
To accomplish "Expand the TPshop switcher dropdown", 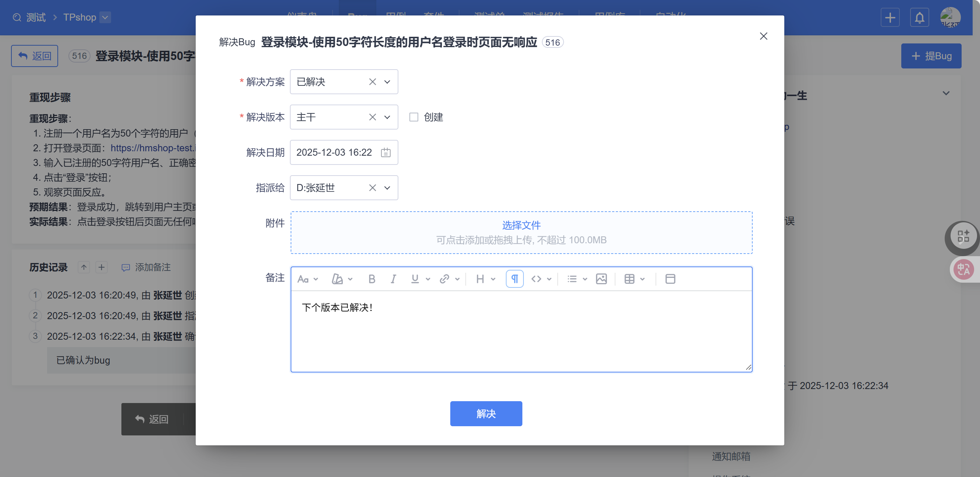I will coord(105,18).
